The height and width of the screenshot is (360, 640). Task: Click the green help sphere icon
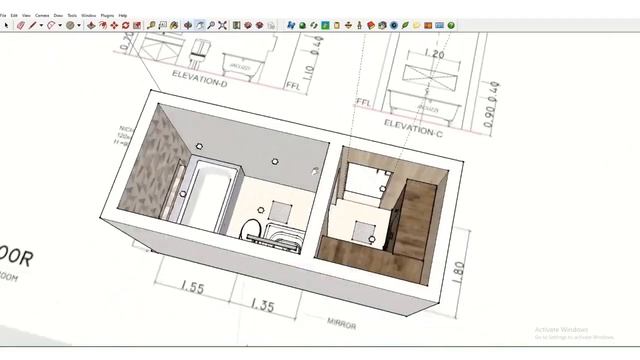451,25
